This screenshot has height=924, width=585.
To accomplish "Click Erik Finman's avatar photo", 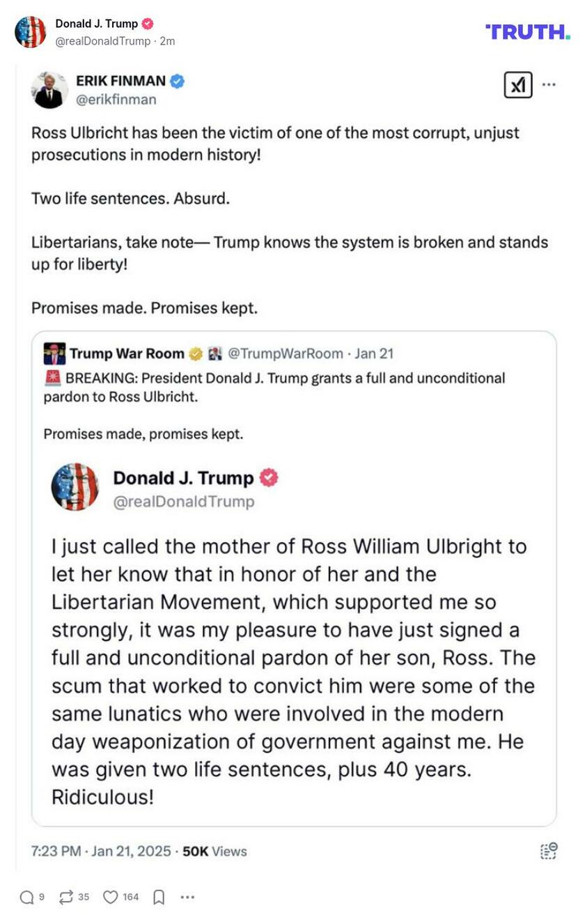I will click(x=47, y=89).
